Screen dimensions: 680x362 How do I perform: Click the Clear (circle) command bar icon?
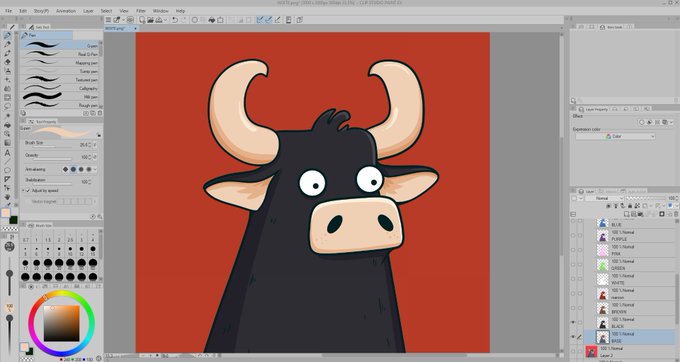click(x=195, y=20)
